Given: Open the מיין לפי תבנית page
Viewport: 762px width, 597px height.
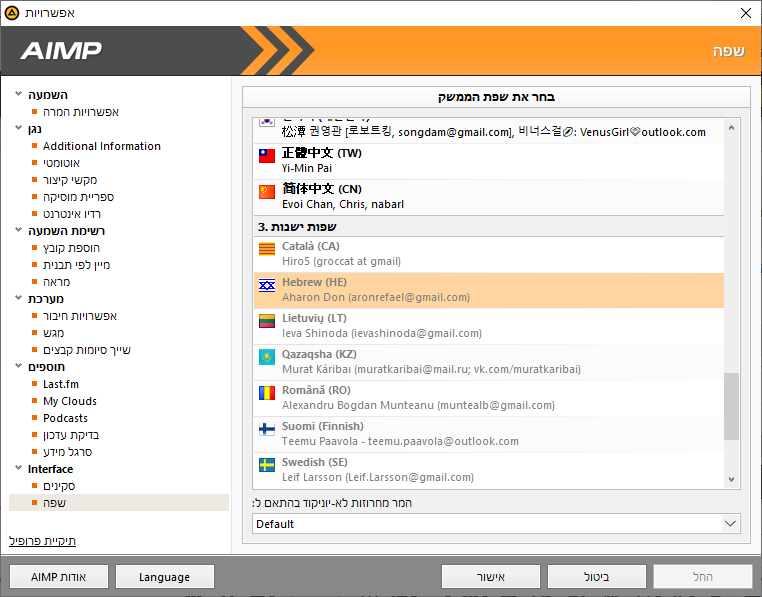Looking at the screenshot, I should pyautogui.click(x=76, y=265).
